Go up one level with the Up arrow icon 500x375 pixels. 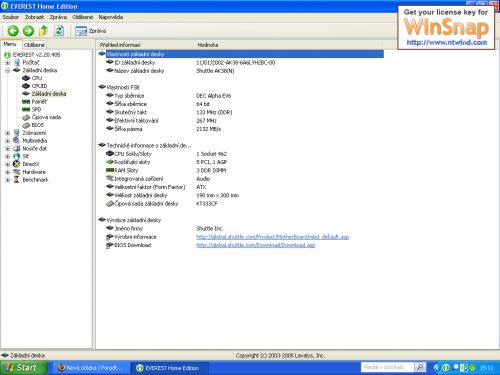pyautogui.click(x=43, y=31)
